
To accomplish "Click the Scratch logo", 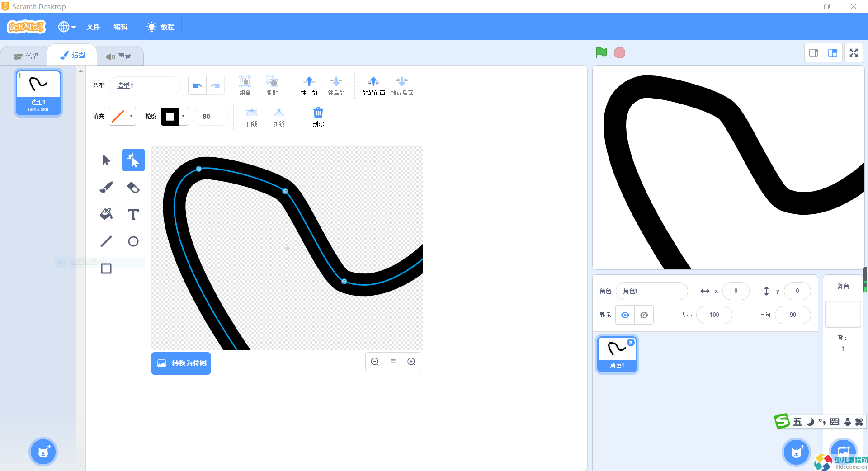I will click(27, 27).
